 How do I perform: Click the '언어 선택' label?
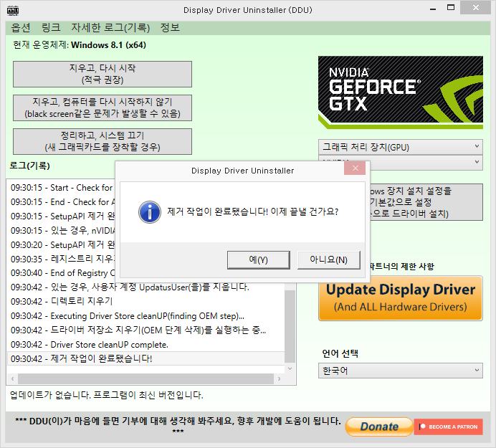pyautogui.click(x=340, y=353)
